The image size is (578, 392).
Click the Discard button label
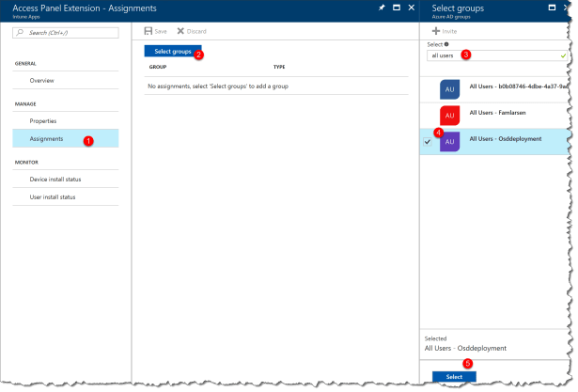pyautogui.click(x=196, y=31)
